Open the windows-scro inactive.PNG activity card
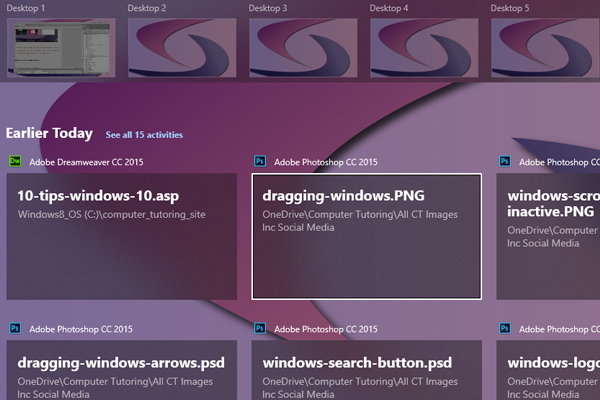Screen dimensions: 600x400 tap(548, 237)
